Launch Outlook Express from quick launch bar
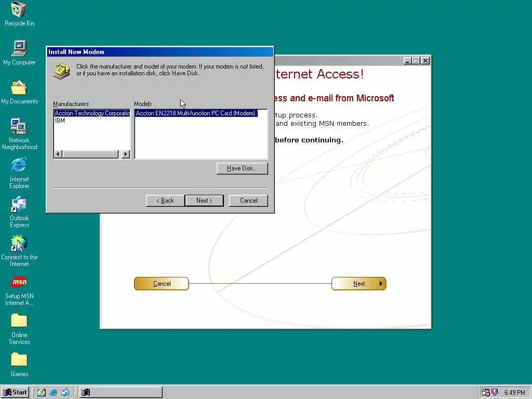Screen dimensions: 532x399 coord(65,393)
